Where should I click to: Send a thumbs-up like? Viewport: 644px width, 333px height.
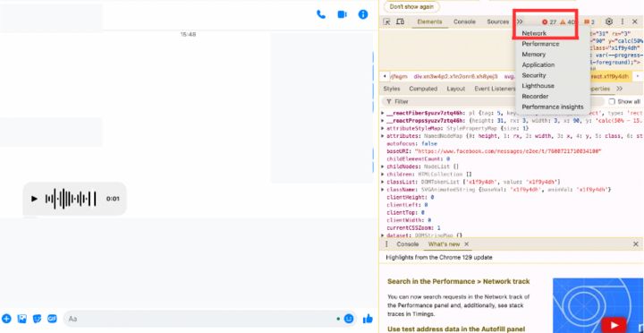(368, 318)
